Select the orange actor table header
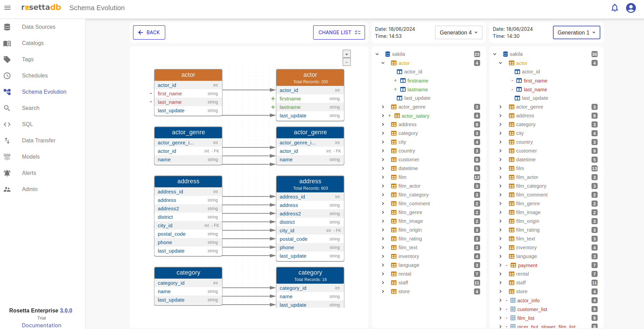Image resolution: width=644 pixels, height=329 pixels. 188,75
